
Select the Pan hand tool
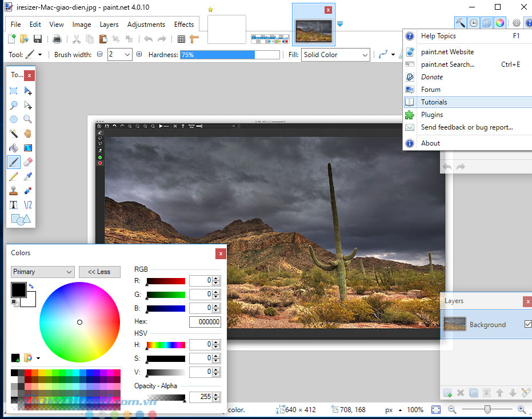click(28, 134)
